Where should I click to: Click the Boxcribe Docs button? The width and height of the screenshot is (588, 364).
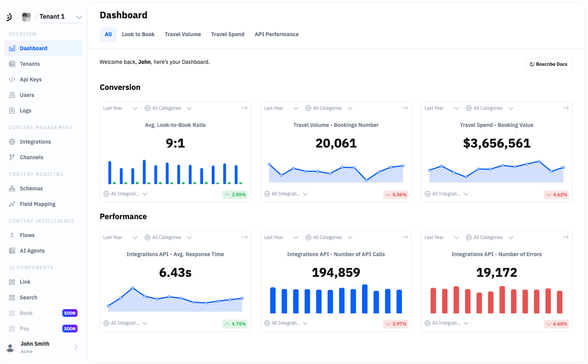click(x=548, y=64)
